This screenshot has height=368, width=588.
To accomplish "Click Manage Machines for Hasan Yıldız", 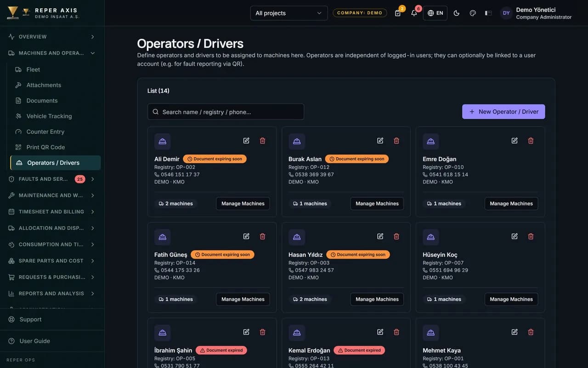I will click(x=377, y=299).
